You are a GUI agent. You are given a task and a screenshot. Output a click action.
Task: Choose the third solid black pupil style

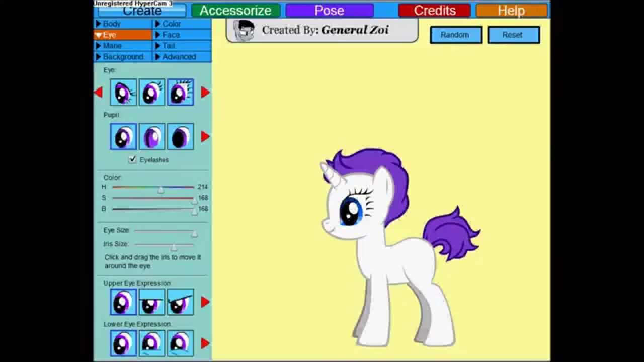point(181,136)
